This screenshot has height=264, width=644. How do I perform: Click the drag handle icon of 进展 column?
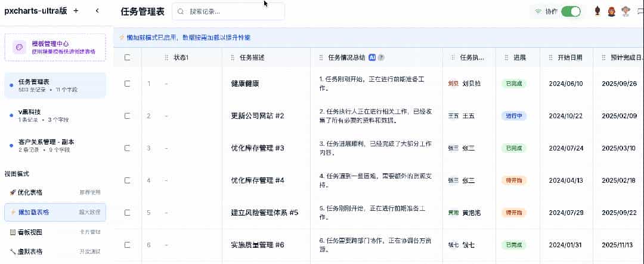(506, 57)
